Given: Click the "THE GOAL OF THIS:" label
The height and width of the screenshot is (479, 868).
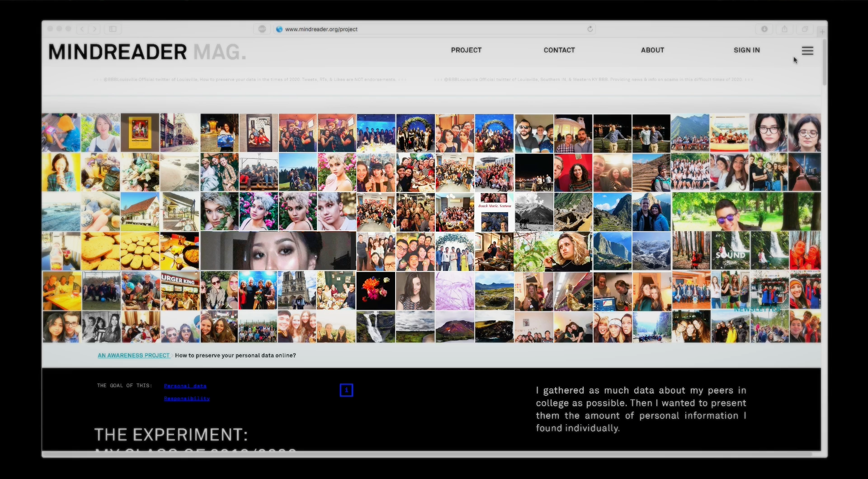Looking at the screenshot, I should [124, 386].
